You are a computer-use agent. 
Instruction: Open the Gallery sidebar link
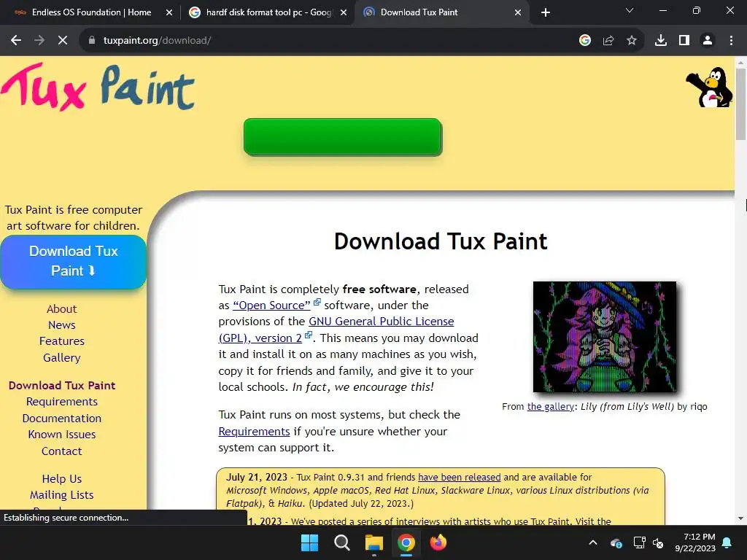(x=61, y=357)
